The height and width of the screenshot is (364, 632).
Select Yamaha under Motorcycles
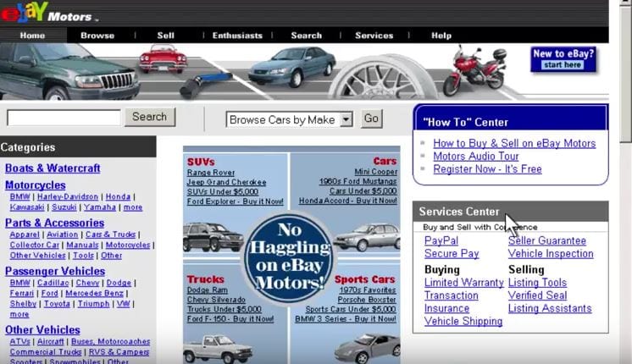tap(100, 207)
